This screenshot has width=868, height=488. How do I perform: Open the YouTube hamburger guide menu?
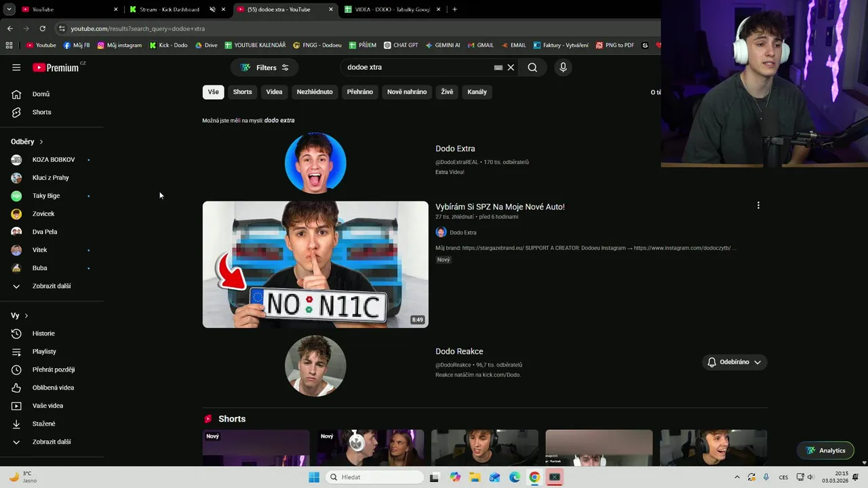click(x=16, y=67)
